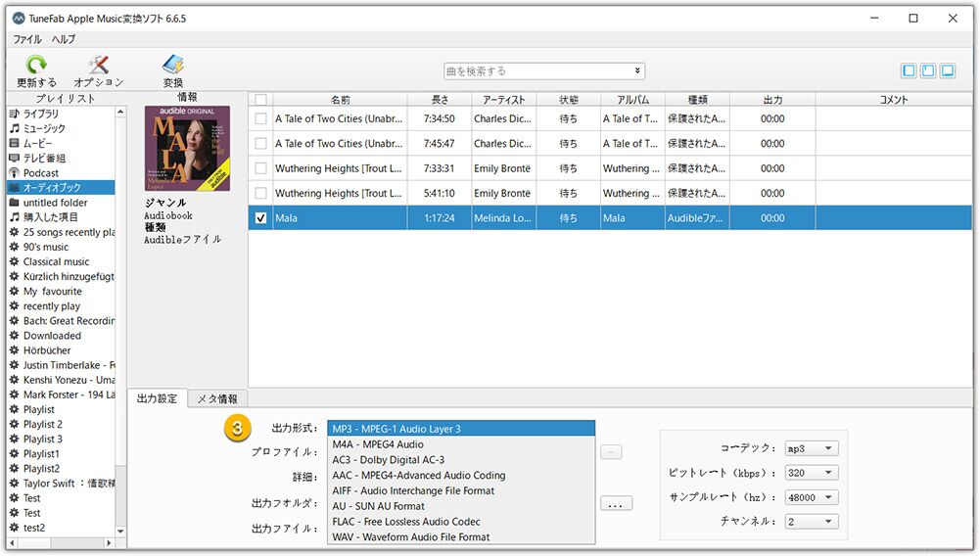Click the Mala audiobook cover thumbnail
The image size is (980, 556).
pos(188,149)
